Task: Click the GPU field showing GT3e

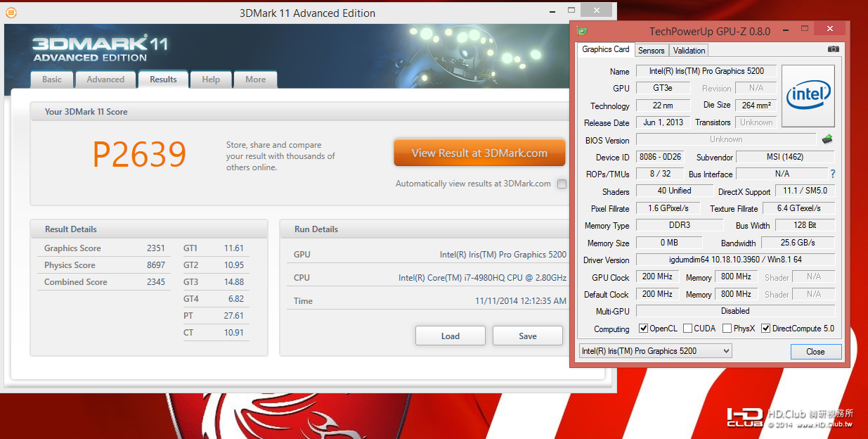Action: 663,88
